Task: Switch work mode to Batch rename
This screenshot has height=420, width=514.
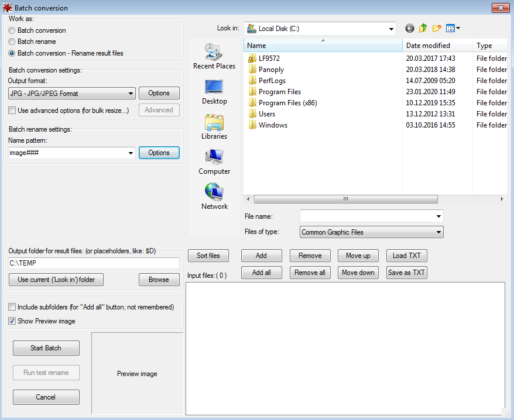Action: point(11,40)
